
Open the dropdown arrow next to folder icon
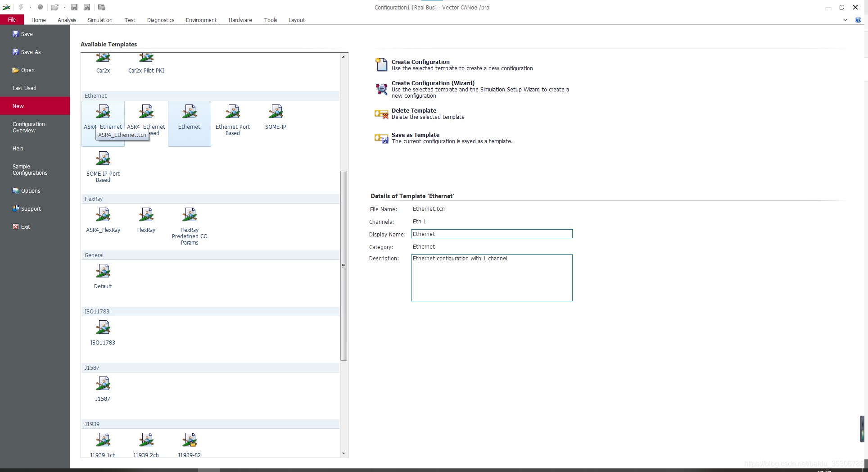coord(64,7)
